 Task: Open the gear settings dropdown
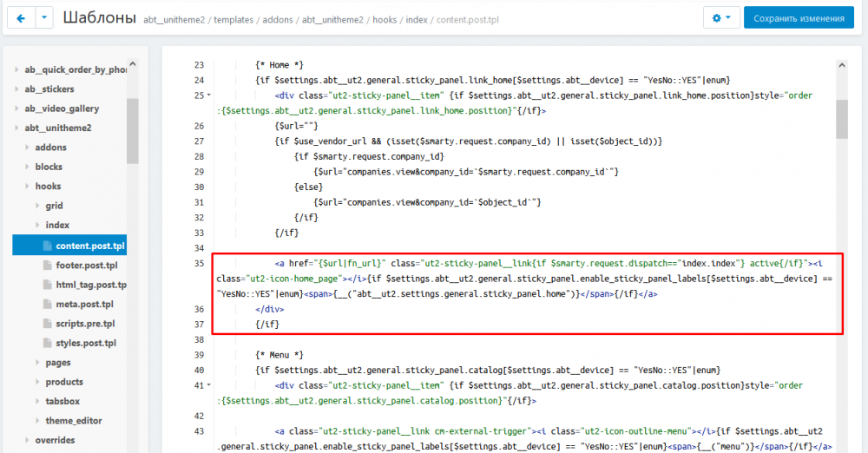click(720, 18)
